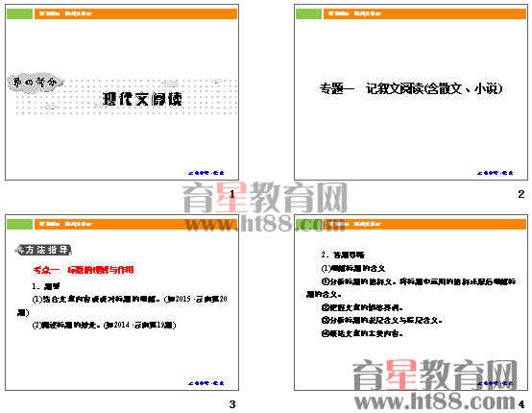Click the blue footer link on slide 3
Viewport: 532px width, 413px height.
206,383
